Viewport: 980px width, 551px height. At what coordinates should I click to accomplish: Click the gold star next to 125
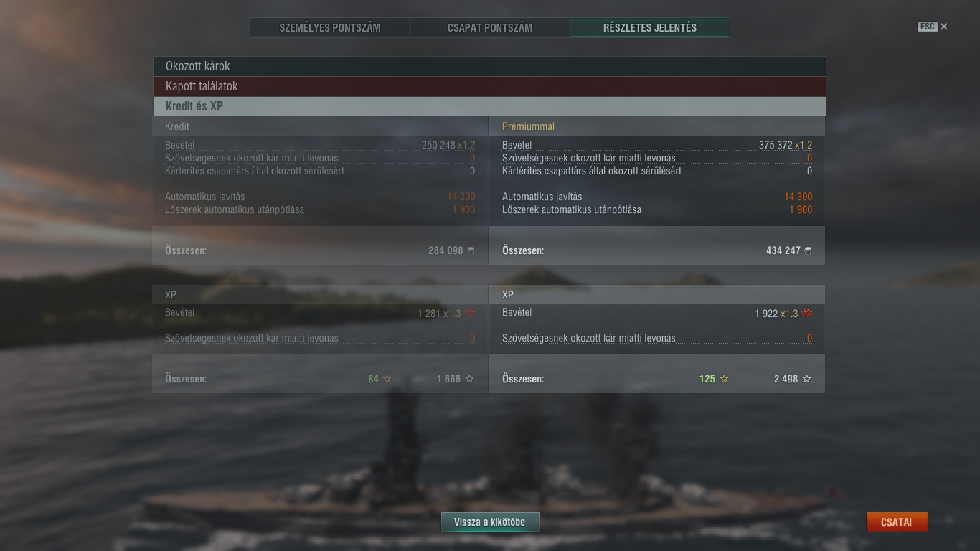[x=724, y=379]
